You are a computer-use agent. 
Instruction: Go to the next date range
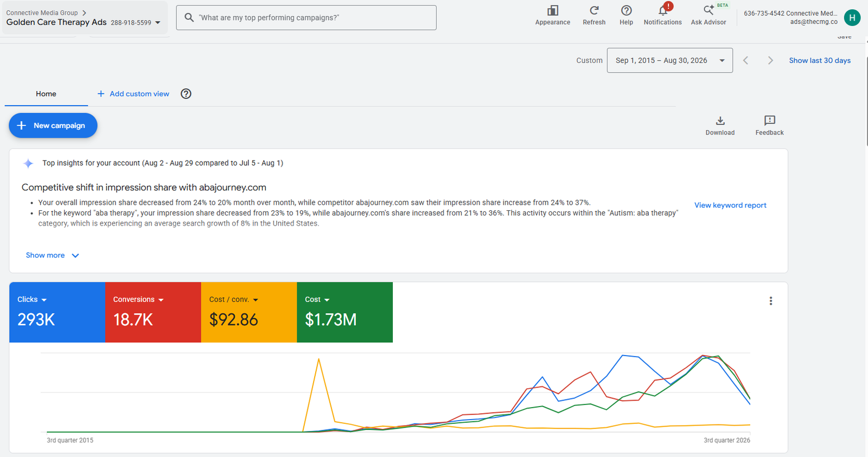pos(770,60)
